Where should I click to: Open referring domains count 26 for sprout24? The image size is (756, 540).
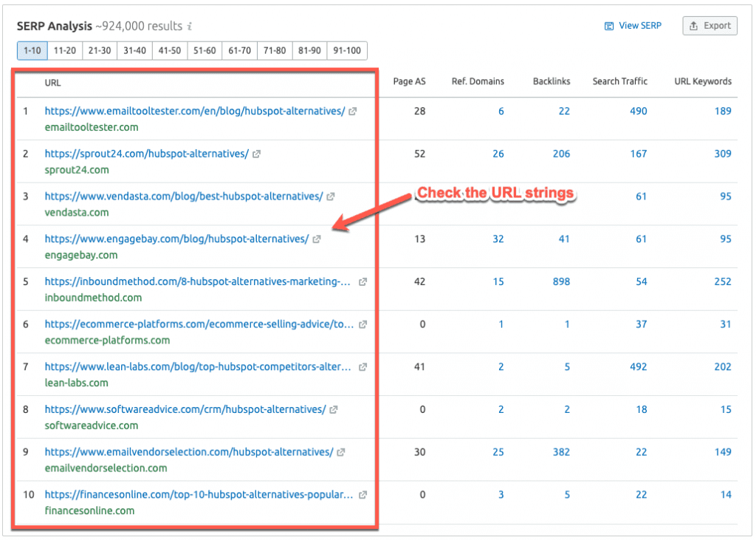click(498, 154)
